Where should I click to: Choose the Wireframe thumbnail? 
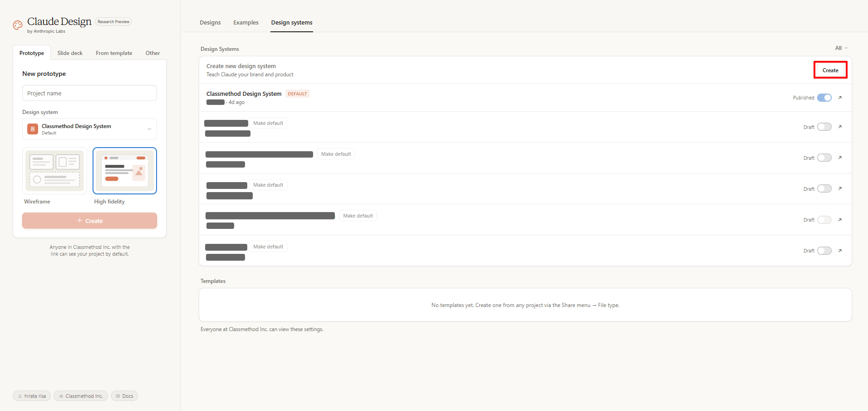coord(54,171)
